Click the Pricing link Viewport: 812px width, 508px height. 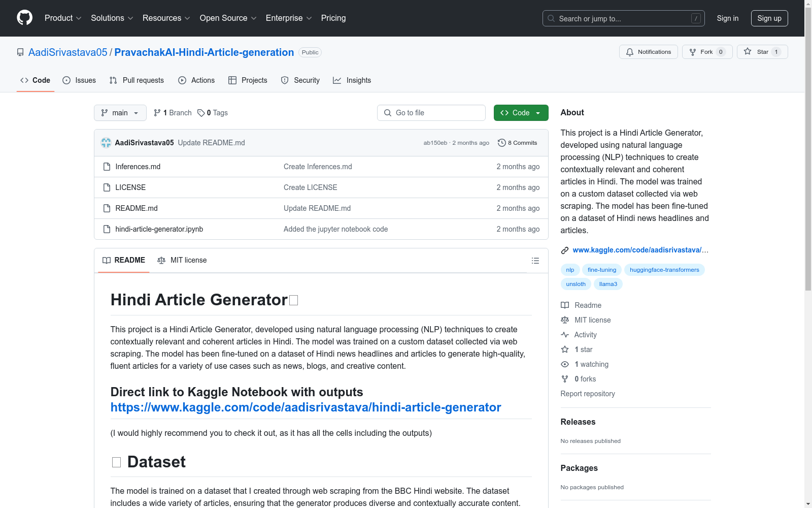333,18
